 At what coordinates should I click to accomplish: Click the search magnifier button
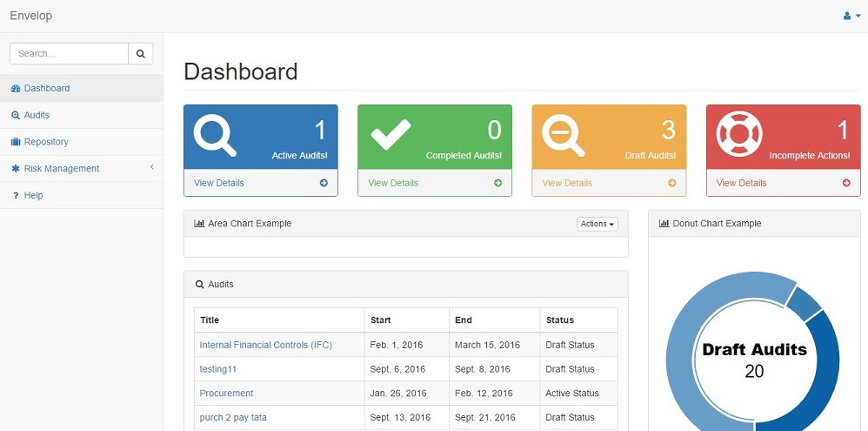[x=141, y=54]
